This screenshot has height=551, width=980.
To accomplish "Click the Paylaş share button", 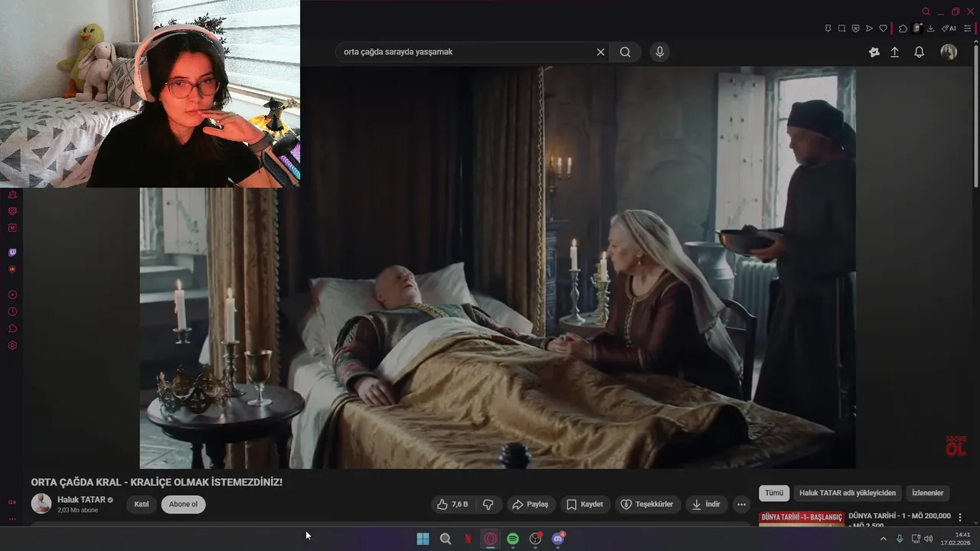I will click(x=531, y=504).
